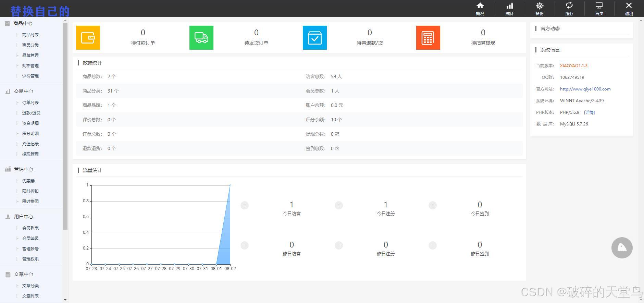Click the red calculator icon for 待结算提现

(428, 38)
